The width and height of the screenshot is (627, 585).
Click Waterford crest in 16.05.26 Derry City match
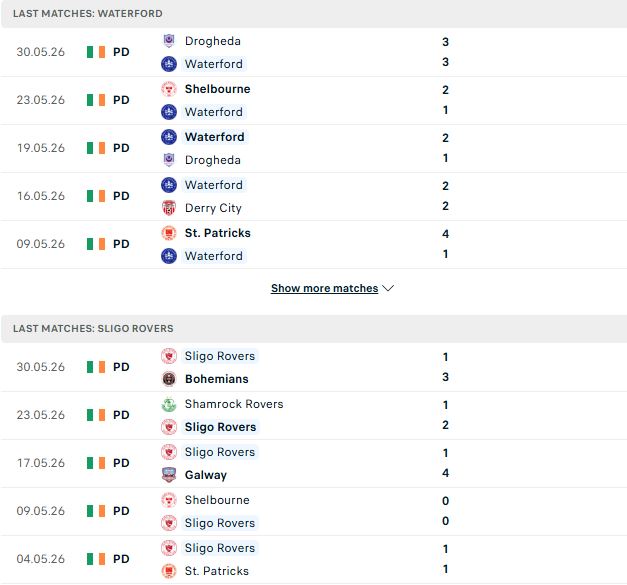169,185
